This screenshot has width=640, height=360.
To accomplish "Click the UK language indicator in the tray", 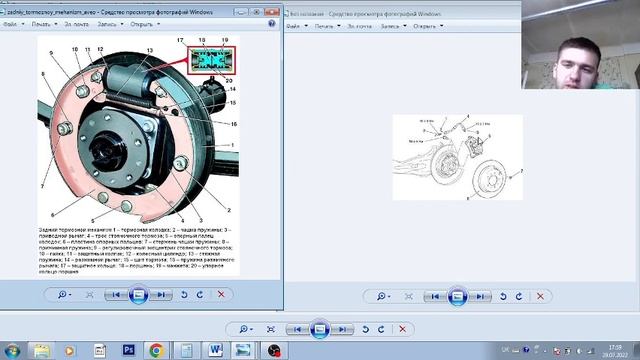I will click(505, 350).
